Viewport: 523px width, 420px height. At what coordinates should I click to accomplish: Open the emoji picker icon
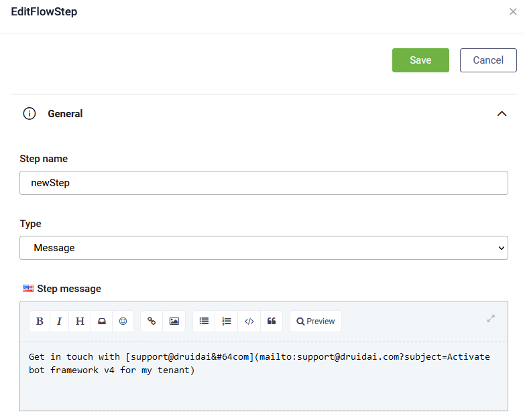[x=123, y=321]
